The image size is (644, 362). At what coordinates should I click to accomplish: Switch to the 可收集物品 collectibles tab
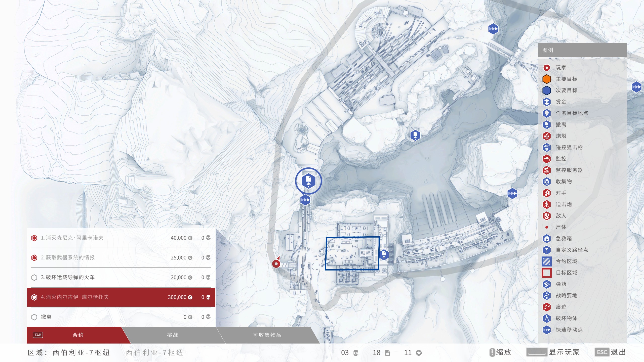267,335
